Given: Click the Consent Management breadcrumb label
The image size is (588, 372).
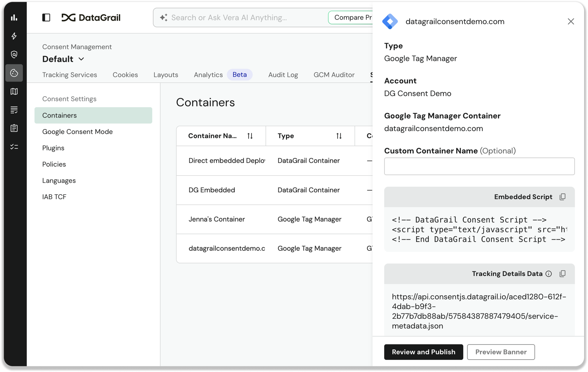Looking at the screenshot, I should tap(77, 47).
